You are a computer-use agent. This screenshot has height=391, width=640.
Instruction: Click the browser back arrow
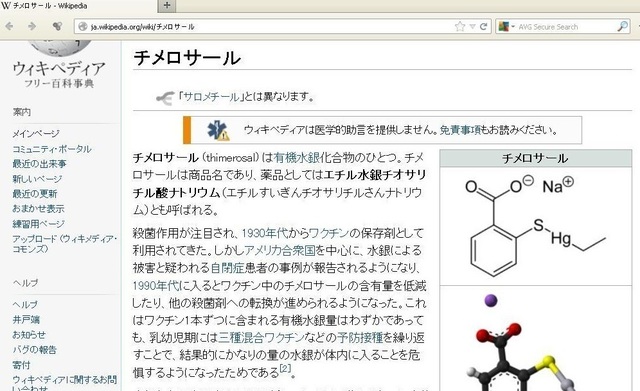[9, 27]
